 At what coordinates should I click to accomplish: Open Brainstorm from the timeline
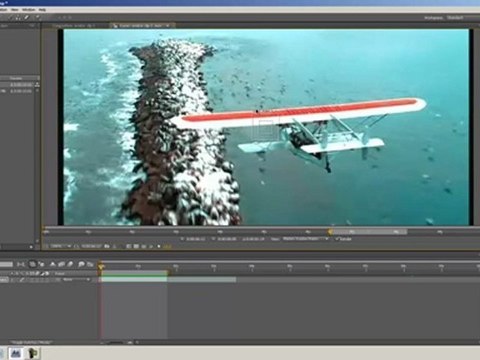click(x=81, y=264)
